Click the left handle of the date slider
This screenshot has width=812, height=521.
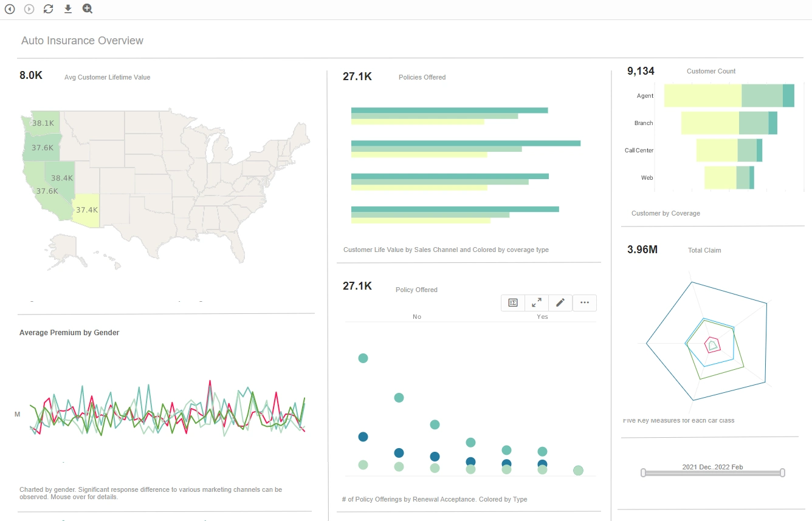coord(643,472)
